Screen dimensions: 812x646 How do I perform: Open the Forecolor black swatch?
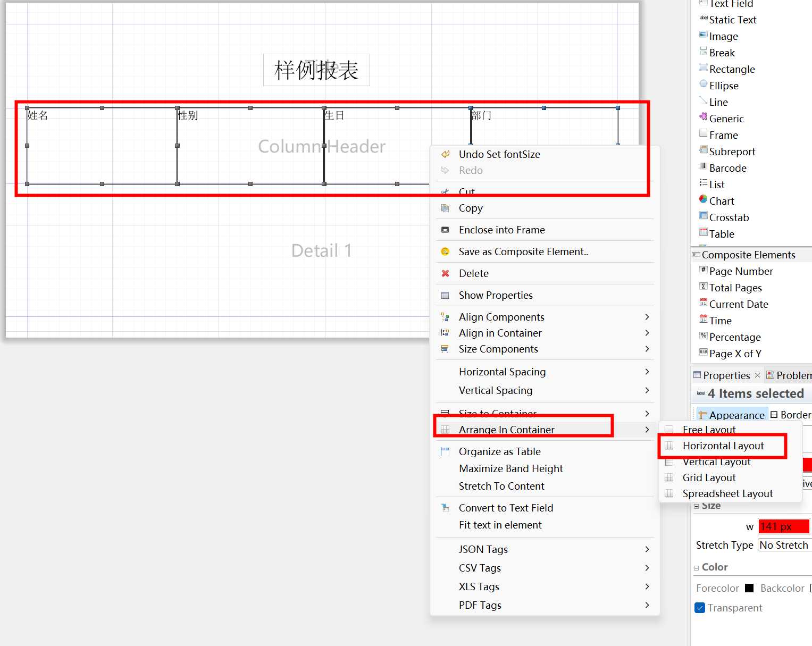(x=749, y=588)
